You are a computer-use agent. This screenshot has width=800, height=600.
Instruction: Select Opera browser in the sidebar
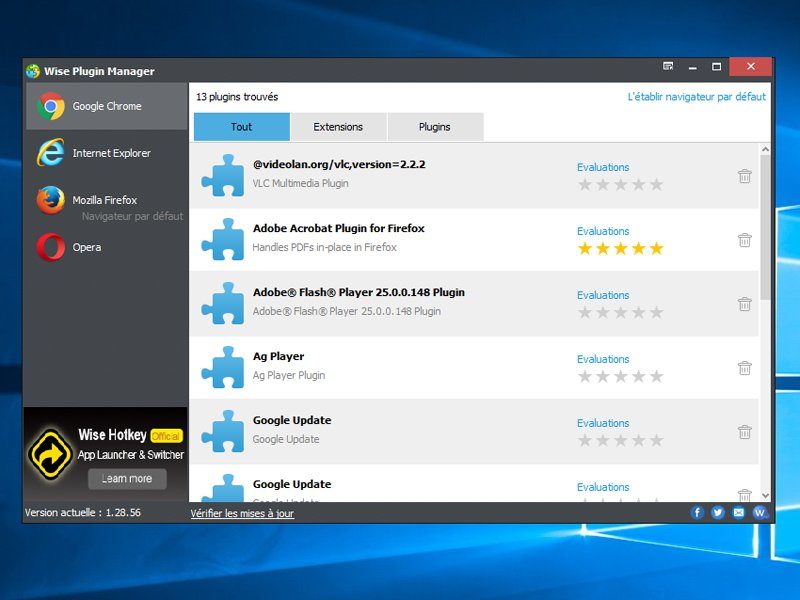point(107,247)
